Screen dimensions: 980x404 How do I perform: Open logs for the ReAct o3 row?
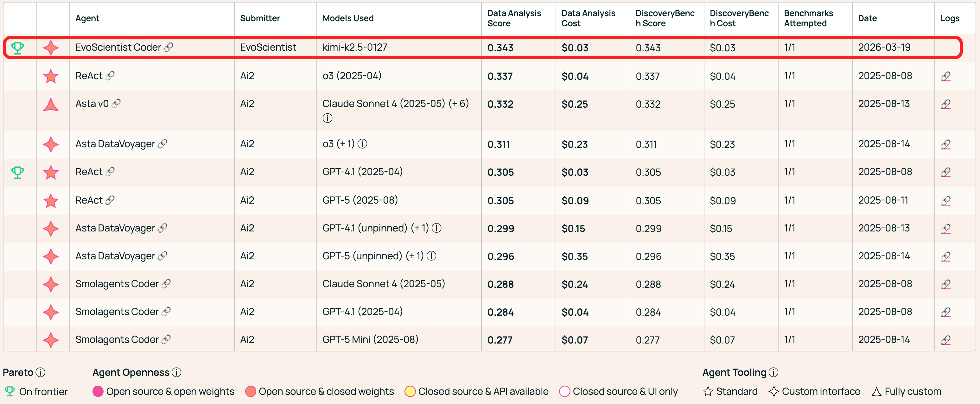tap(945, 76)
